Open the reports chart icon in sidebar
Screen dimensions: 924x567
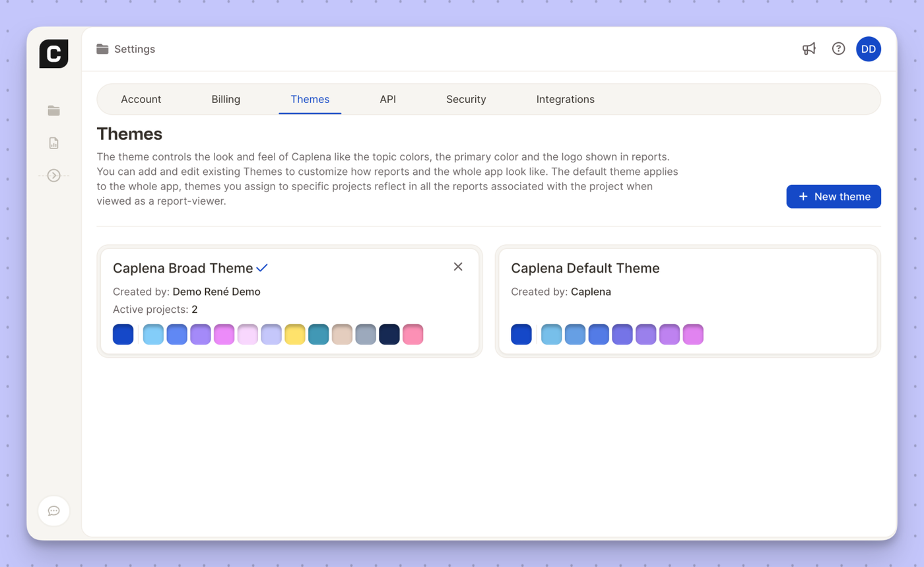tap(53, 143)
